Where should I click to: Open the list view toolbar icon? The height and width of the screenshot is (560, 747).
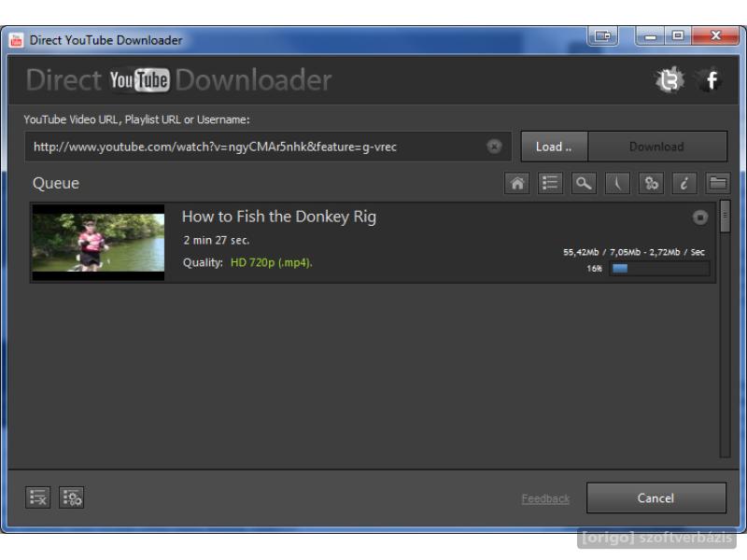click(550, 183)
